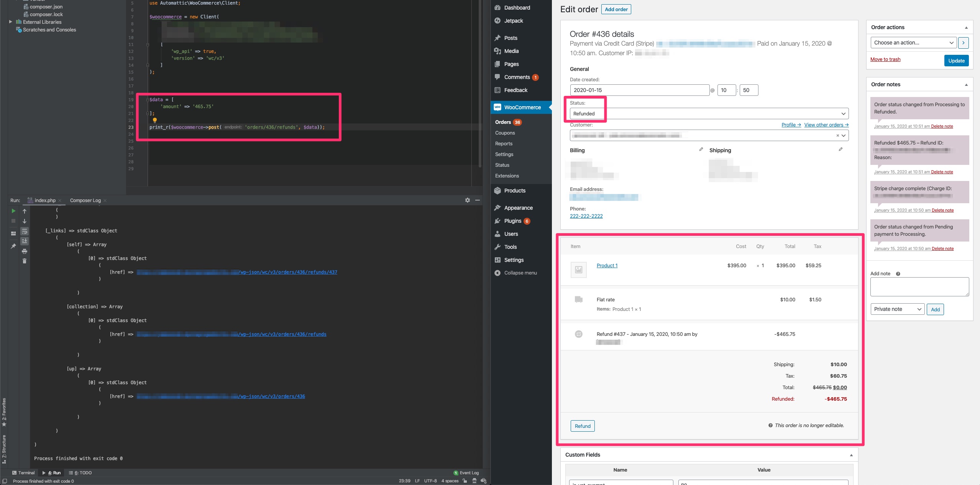Screen dimensions: 980x485
Task: Toggle scroll-to-end in the run console
Action: click(25, 241)
